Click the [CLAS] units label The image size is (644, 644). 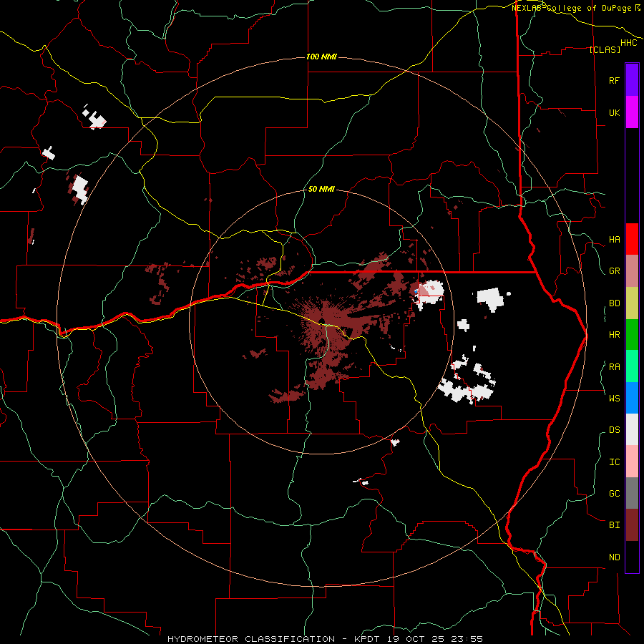605,49
